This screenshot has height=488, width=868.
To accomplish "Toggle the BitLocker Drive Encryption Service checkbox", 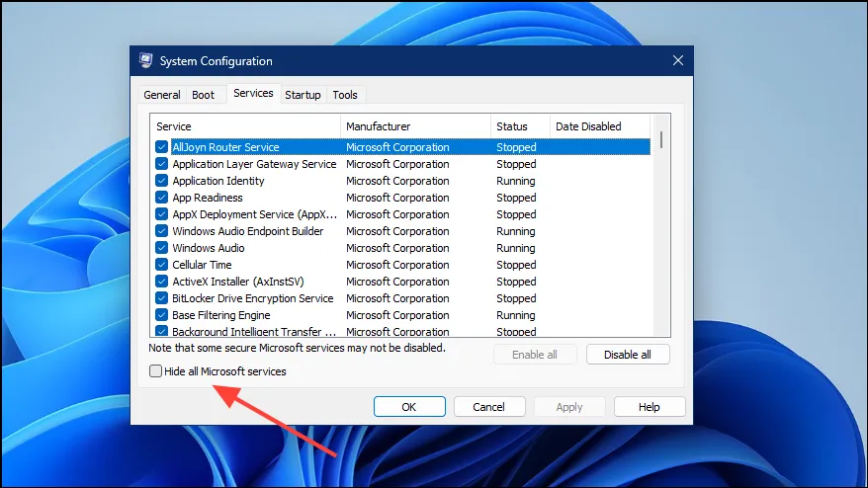I will point(161,298).
